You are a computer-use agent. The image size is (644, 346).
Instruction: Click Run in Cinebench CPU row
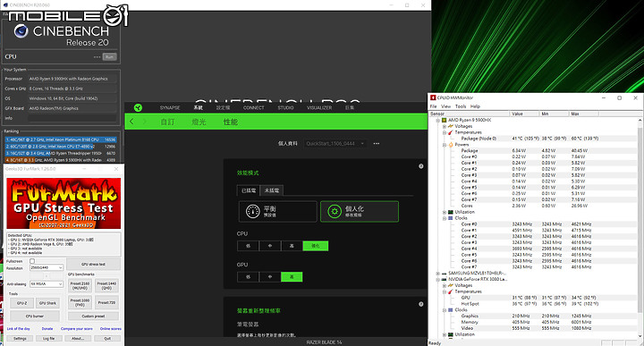tap(109, 56)
